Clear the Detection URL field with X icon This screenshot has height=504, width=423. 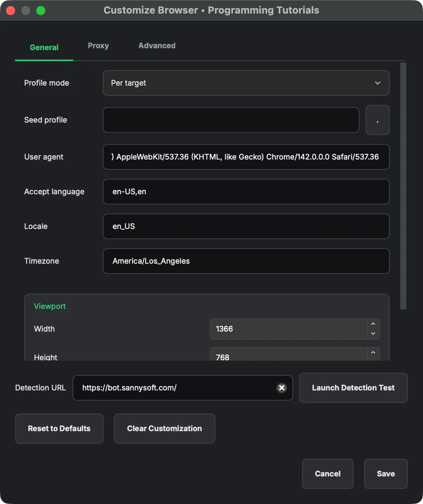coord(281,388)
